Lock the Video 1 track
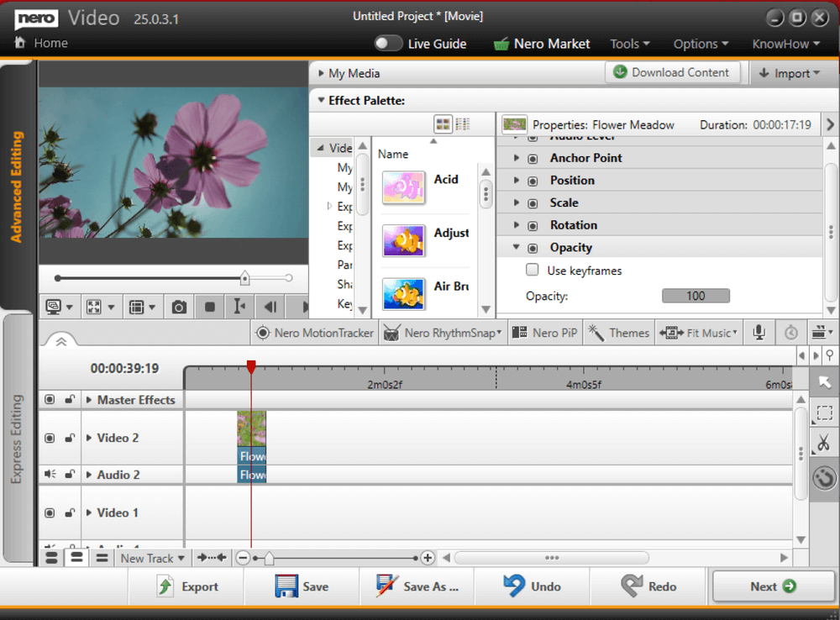The width and height of the screenshot is (840, 620). click(70, 512)
